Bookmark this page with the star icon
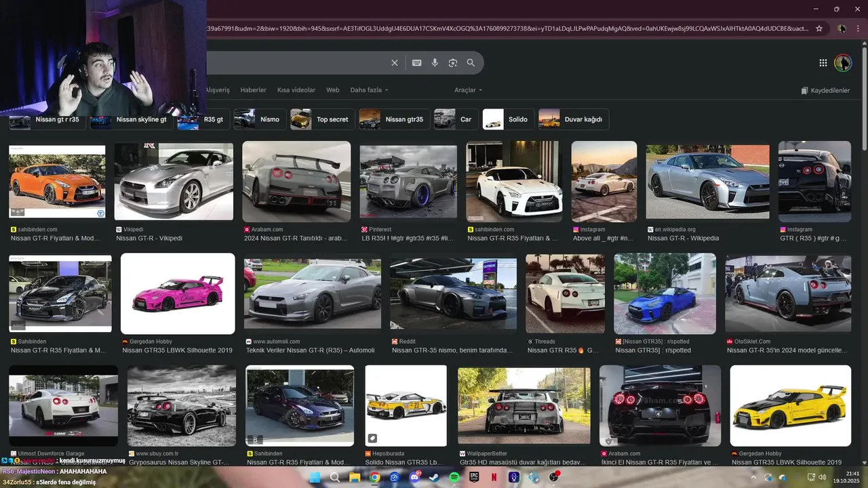868x488 pixels. (819, 28)
